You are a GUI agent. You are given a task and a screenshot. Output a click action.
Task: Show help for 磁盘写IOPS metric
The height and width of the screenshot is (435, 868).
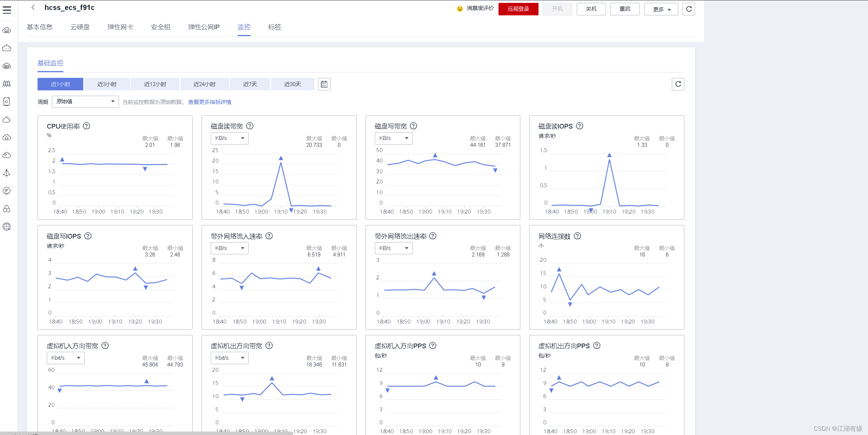click(88, 236)
